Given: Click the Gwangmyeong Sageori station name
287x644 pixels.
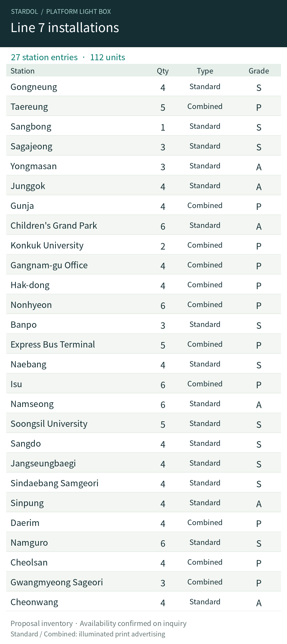Looking at the screenshot, I should 57,582.
